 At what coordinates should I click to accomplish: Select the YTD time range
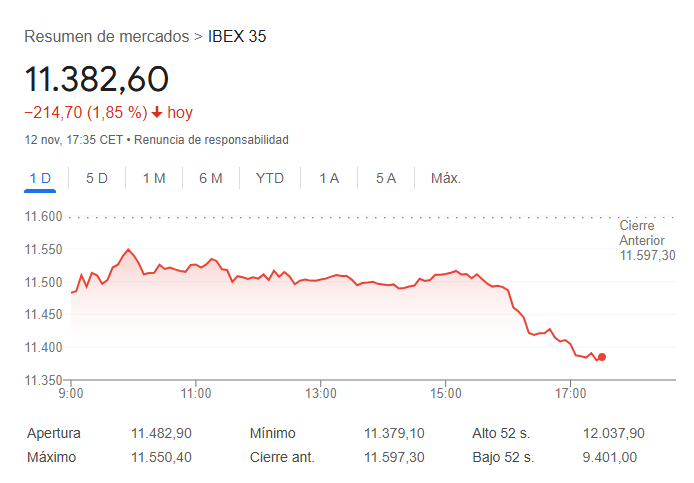270,178
